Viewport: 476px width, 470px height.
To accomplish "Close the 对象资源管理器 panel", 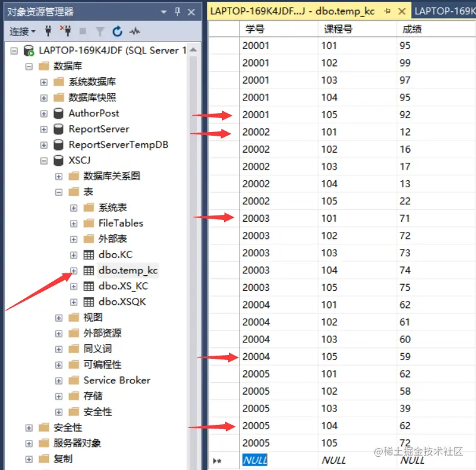I will pos(191,12).
